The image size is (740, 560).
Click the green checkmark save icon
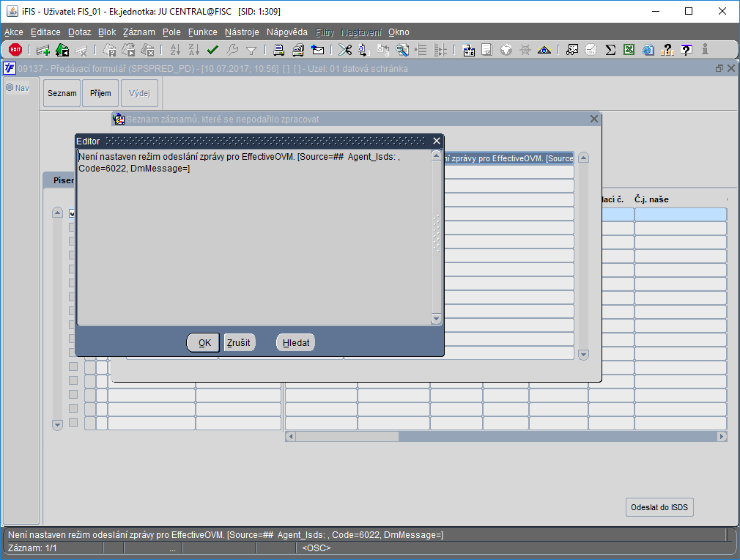click(x=213, y=50)
